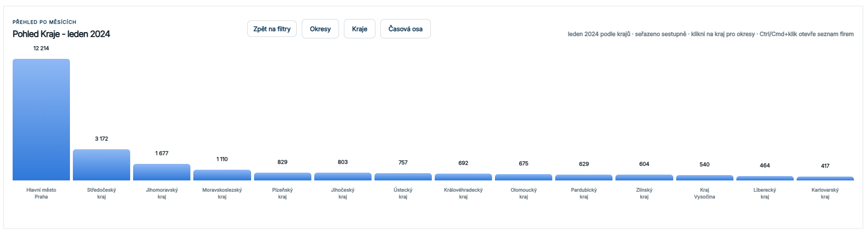Screen dimensions: 868x231
Task: Select the Kraje view button
Action: (359, 29)
